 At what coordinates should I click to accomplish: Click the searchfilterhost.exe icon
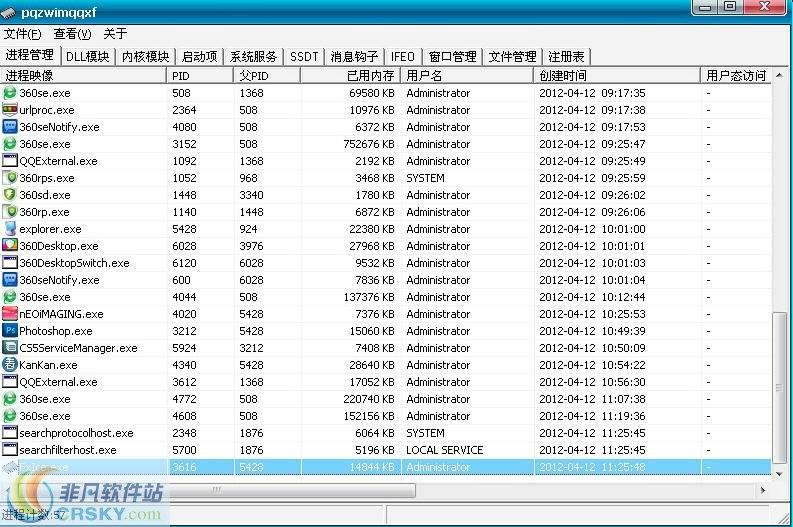click(x=10, y=450)
